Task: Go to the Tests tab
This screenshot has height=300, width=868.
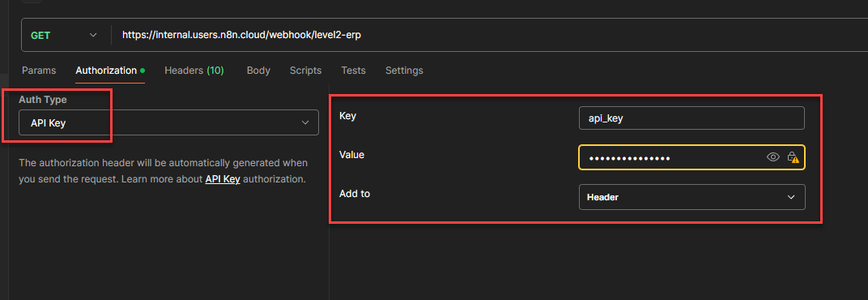Action: tap(353, 71)
